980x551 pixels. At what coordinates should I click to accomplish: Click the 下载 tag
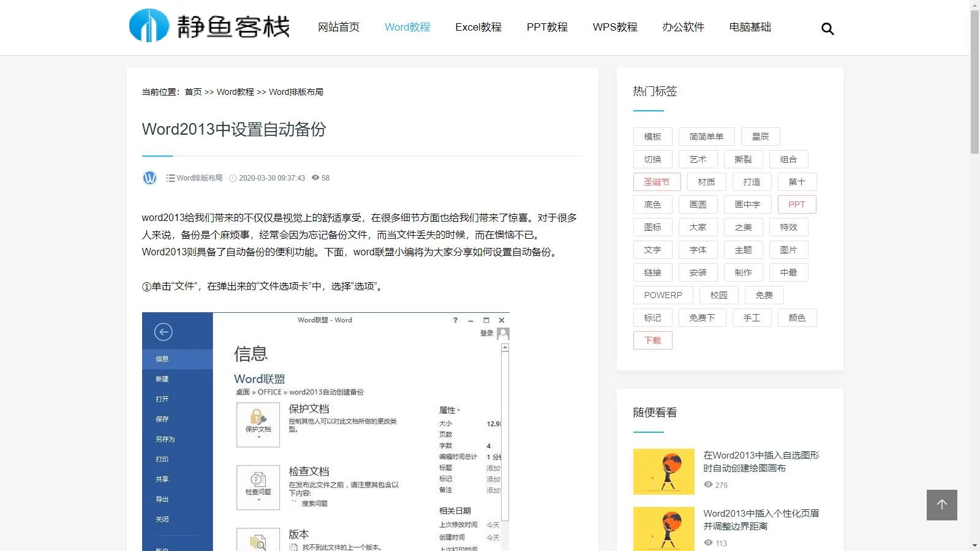pyautogui.click(x=652, y=340)
